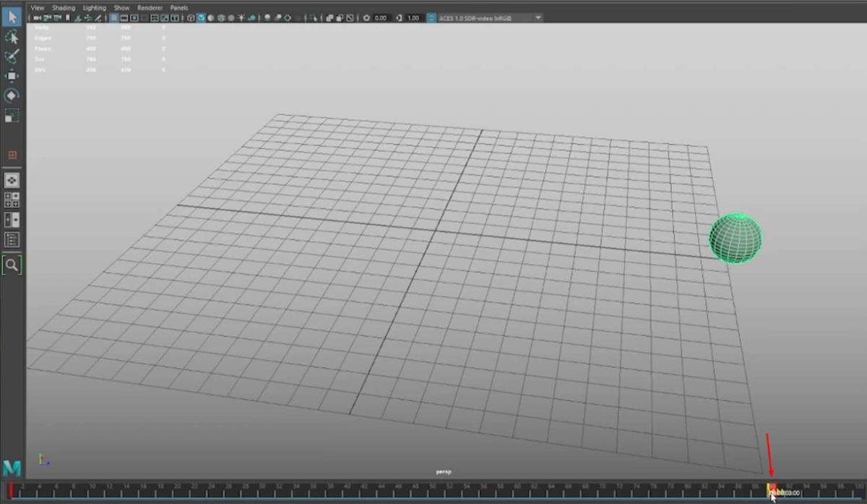Click the red keyframe marker at timeline start
The width and height of the screenshot is (867, 504).
pyautogui.click(x=11, y=490)
